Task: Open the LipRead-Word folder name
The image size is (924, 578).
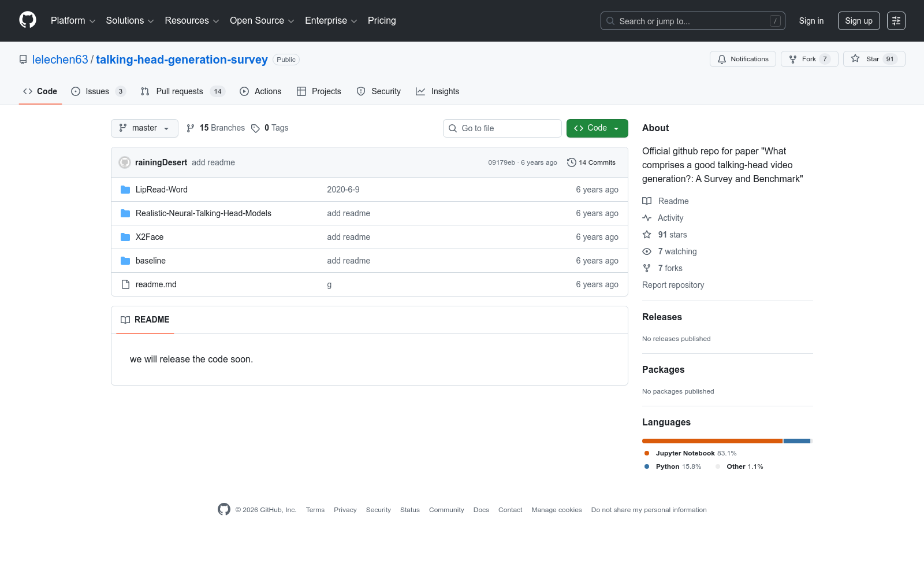Action: tap(162, 190)
